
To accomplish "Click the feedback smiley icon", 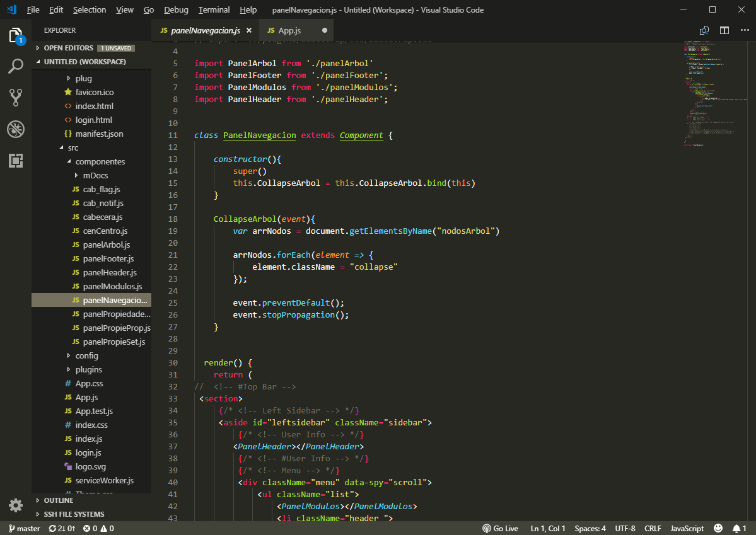I will pyautogui.click(x=718, y=529).
